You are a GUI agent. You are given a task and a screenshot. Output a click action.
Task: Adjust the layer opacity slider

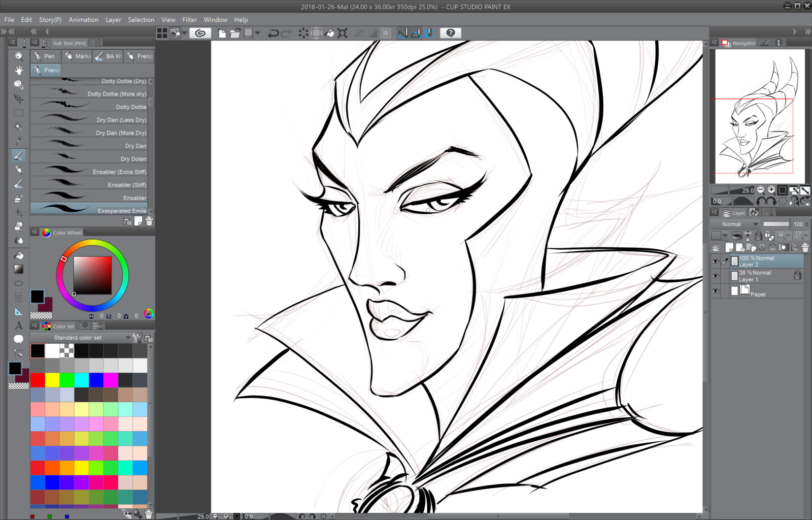pos(776,224)
